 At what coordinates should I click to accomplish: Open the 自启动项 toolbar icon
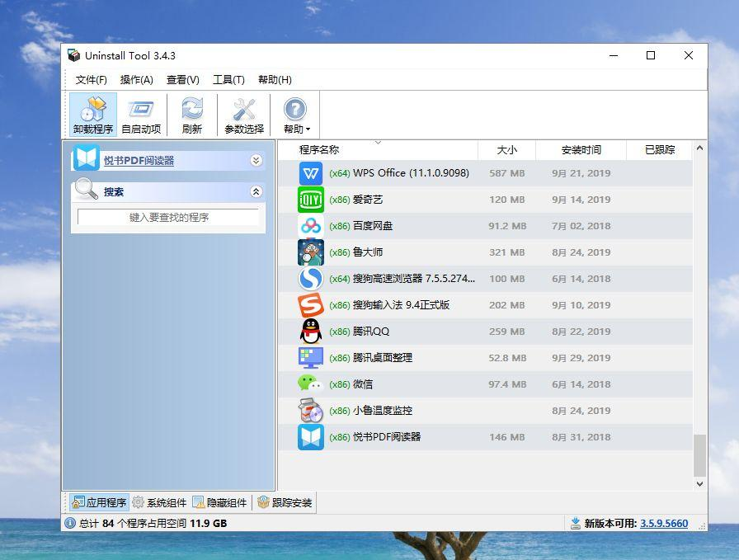click(x=141, y=115)
